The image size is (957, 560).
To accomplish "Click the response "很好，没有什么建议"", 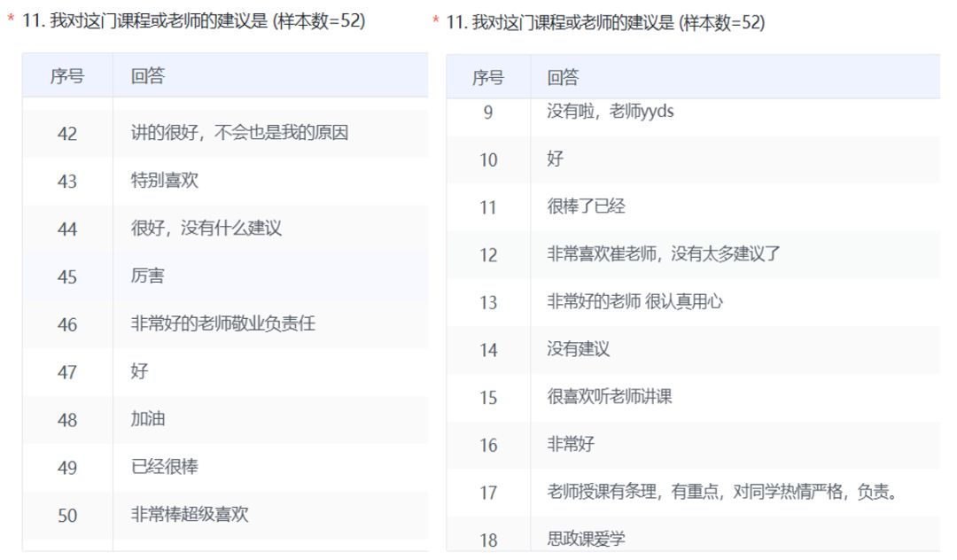I will pos(206,229).
